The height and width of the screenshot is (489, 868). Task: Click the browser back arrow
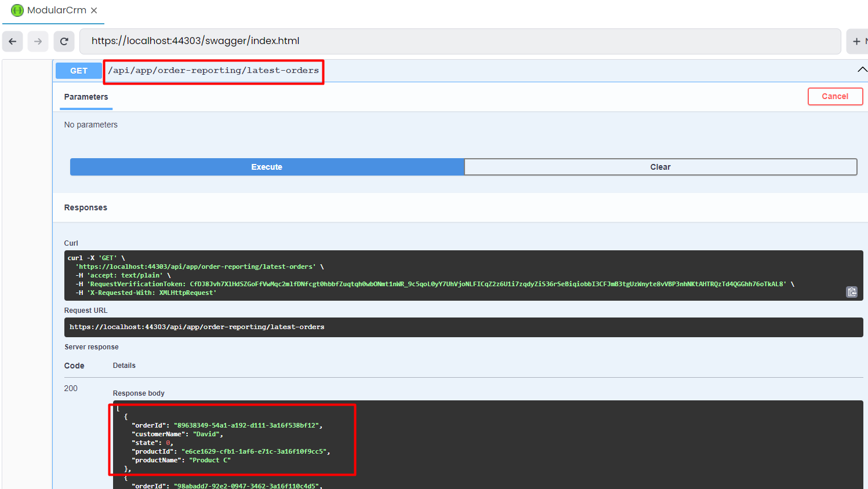tap(12, 41)
